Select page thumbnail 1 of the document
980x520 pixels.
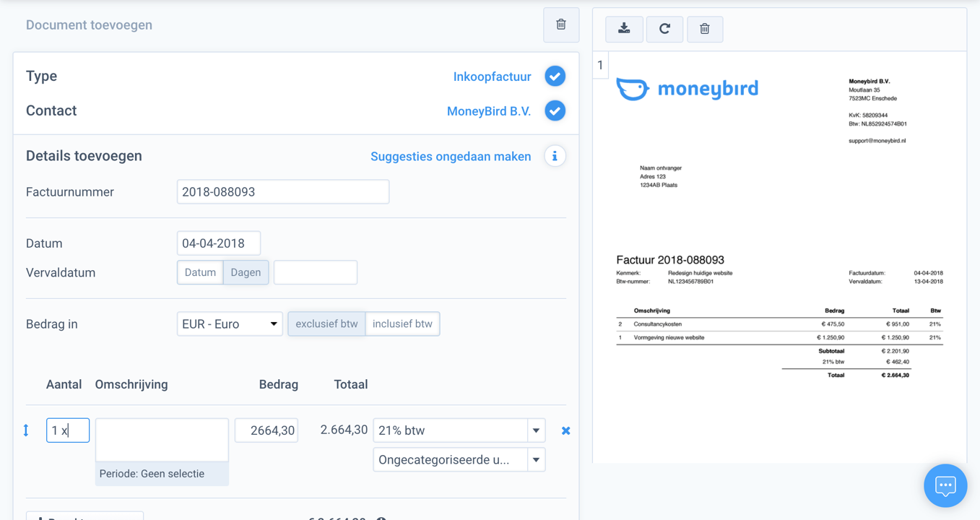(600, 65)
